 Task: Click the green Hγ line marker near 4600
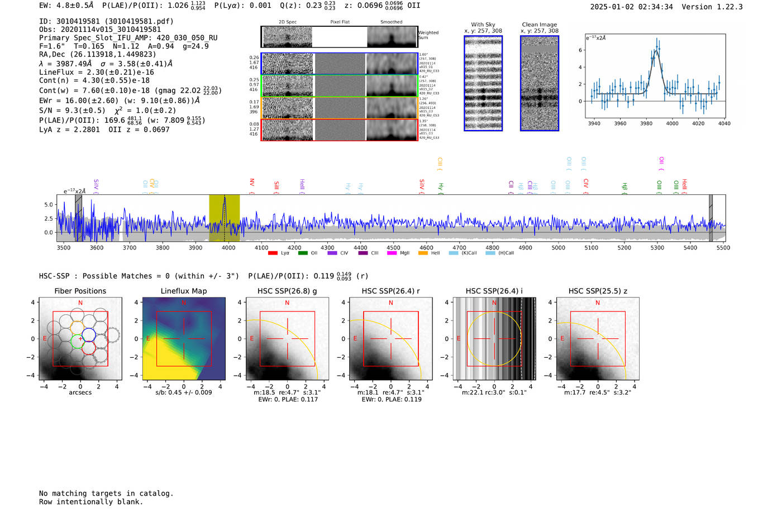441,188
